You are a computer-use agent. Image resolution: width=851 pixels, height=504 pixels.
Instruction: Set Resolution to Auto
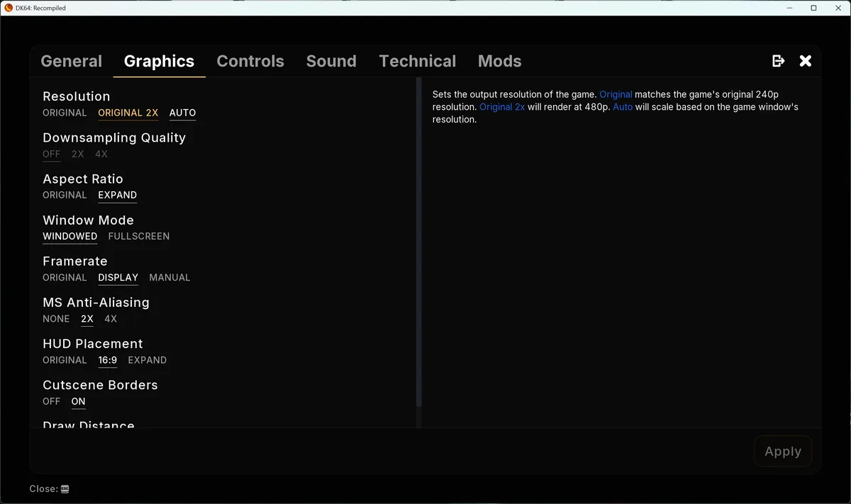pos(183,113)
